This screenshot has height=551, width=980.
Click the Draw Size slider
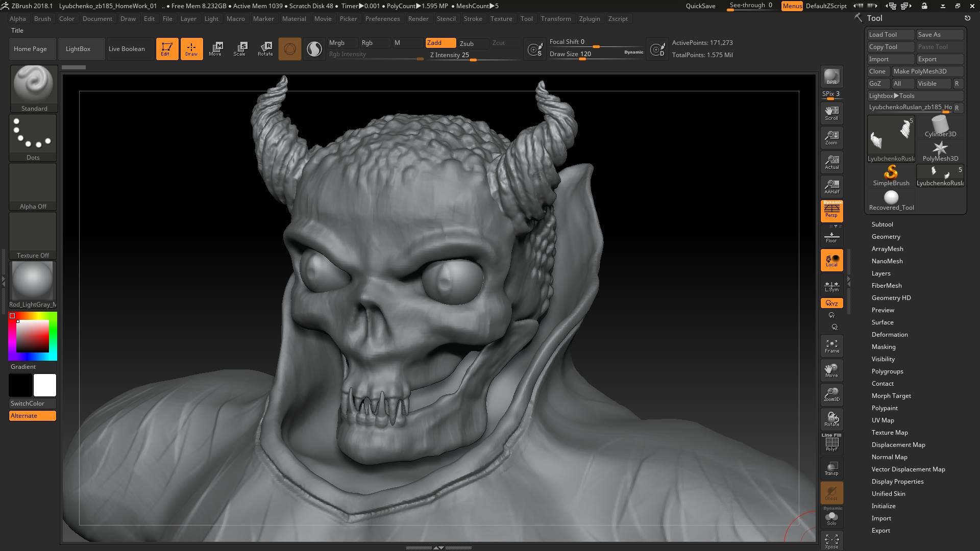pos(596,55)
